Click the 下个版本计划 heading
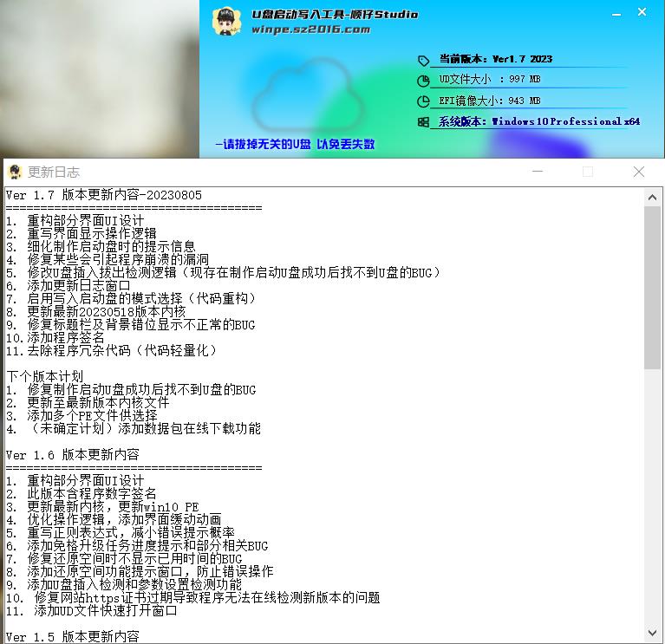 pos(44,376)
